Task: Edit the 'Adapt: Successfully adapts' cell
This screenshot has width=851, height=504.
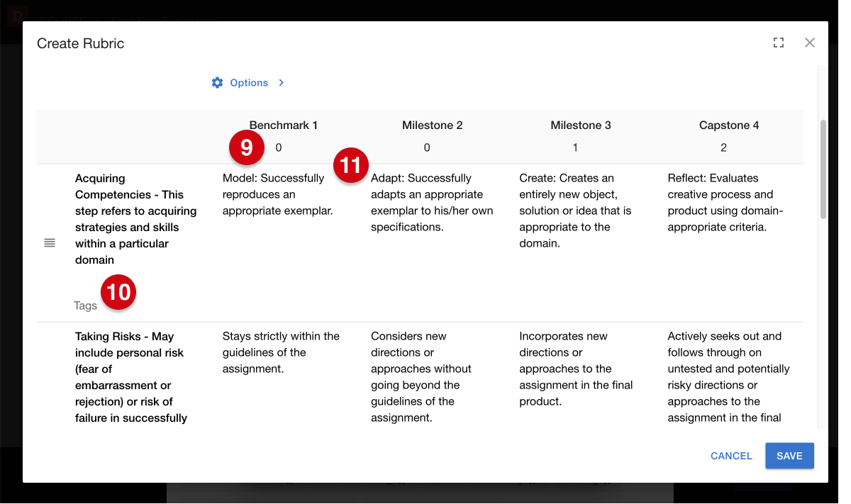Action: [x=433, y=203]
